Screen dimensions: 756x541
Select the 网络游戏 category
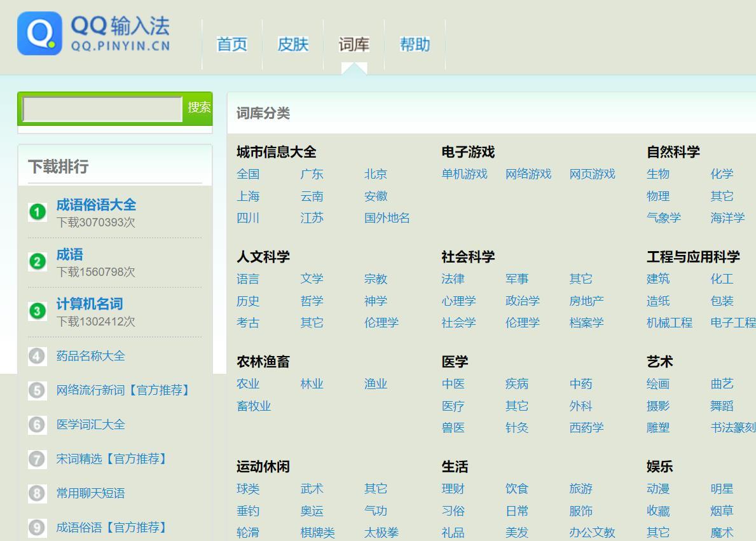(x=528, y=174)
